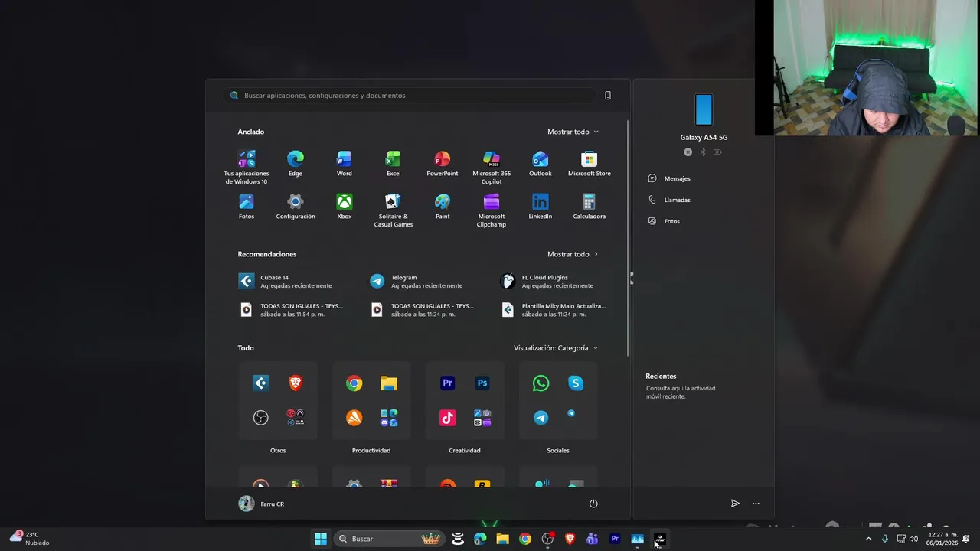The image size is (980, 551).
Task: Click the taskbar Buscar search box
Action: tap(389, 539)
